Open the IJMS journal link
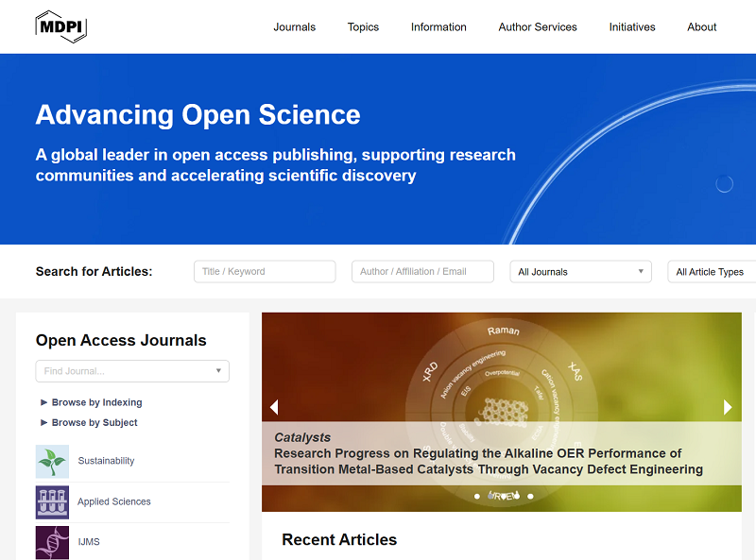 [89, 542]
